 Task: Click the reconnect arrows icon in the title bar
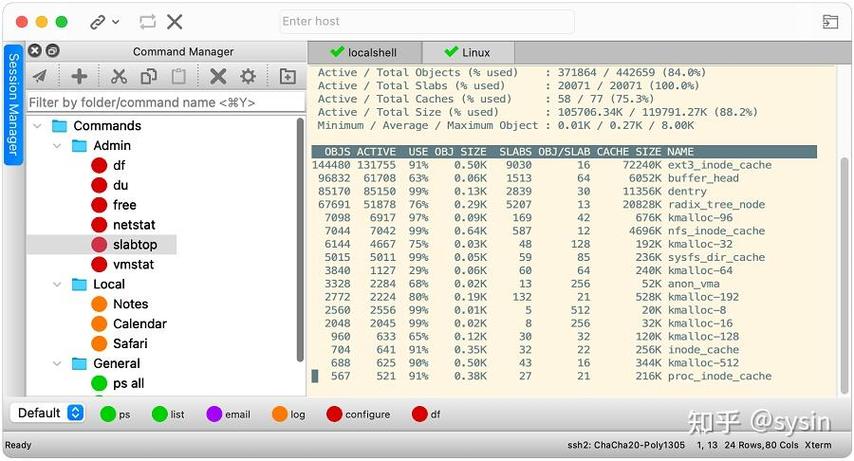coord(147,22)
